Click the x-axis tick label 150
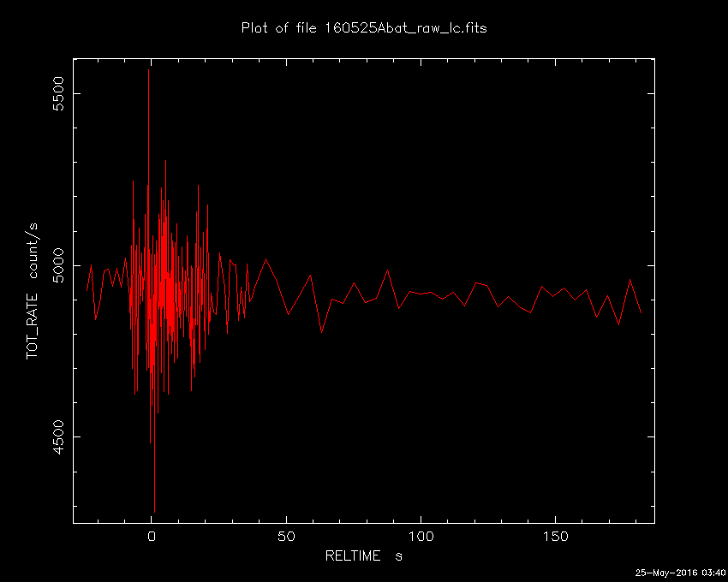 tap(555, 537)
